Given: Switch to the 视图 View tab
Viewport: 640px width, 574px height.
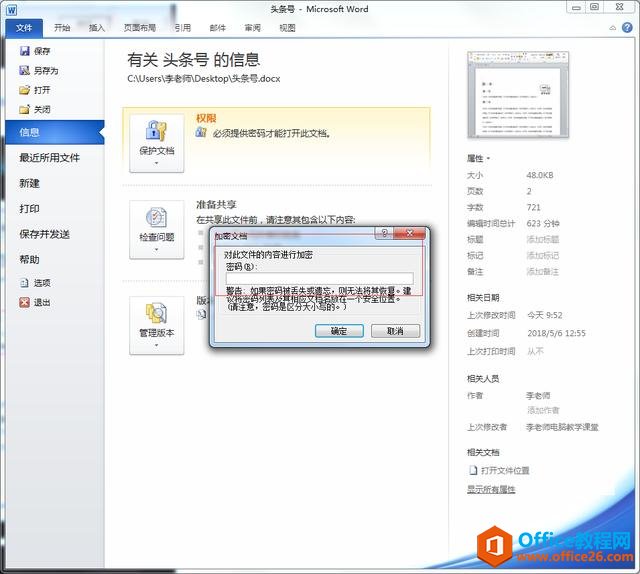Looking at the screenshot, I should point(287,28).
